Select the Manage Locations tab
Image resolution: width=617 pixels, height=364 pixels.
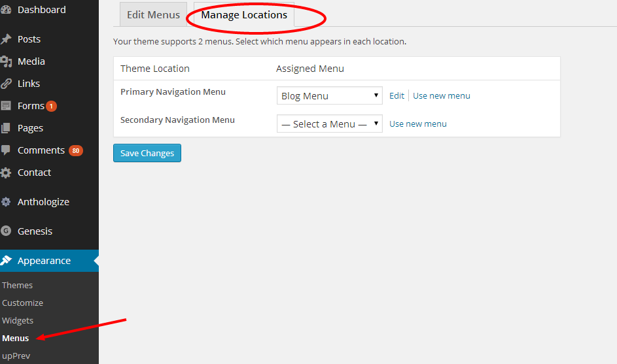tap(244, 14)
